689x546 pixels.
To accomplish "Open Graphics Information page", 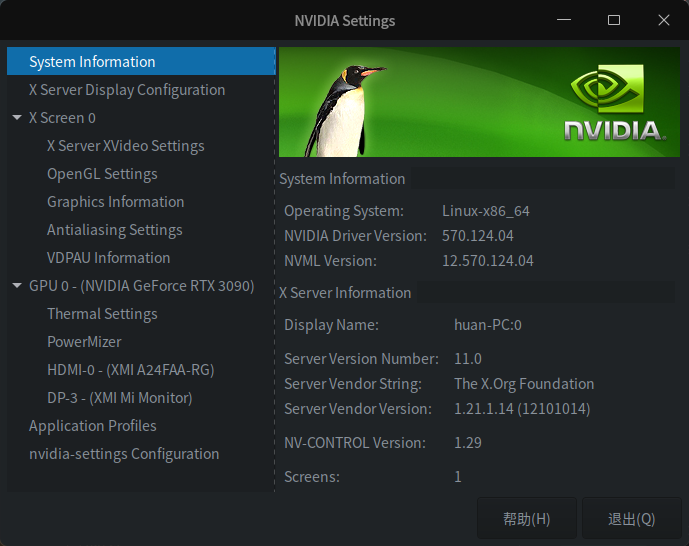I will coord(116,202).
